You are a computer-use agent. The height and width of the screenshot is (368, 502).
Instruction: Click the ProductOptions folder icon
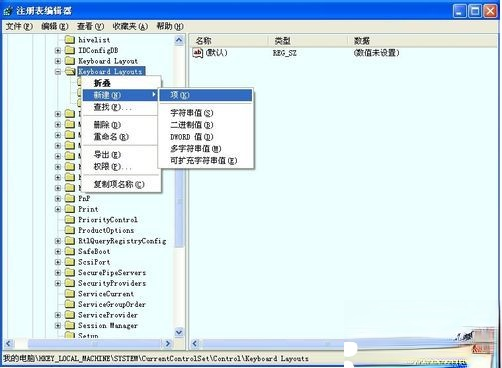click(70, 230)
